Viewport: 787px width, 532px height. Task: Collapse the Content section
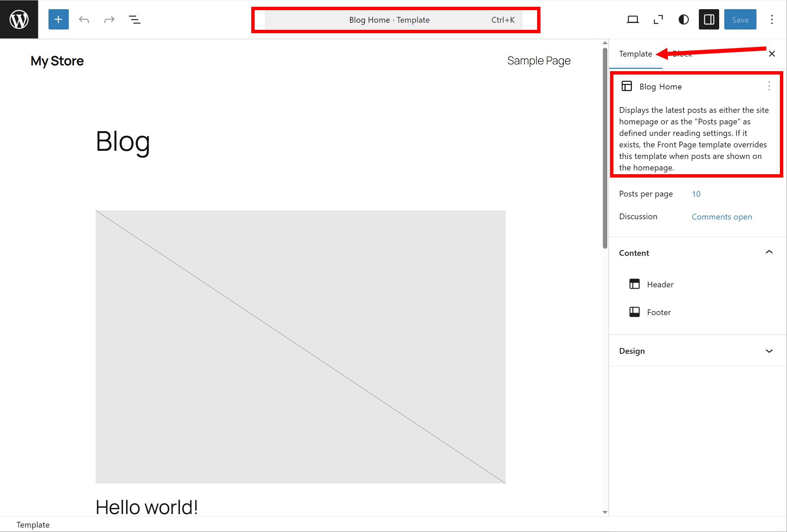coord(769,252)
